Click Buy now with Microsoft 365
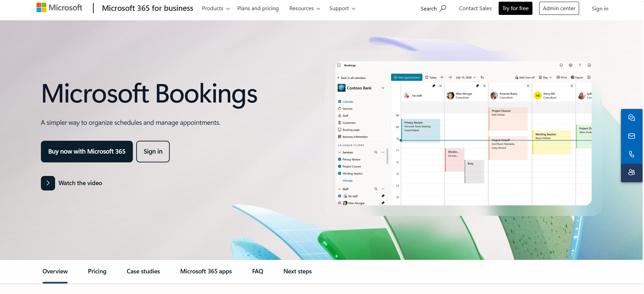This screenshot has height=294, width=644. point(87,152)
